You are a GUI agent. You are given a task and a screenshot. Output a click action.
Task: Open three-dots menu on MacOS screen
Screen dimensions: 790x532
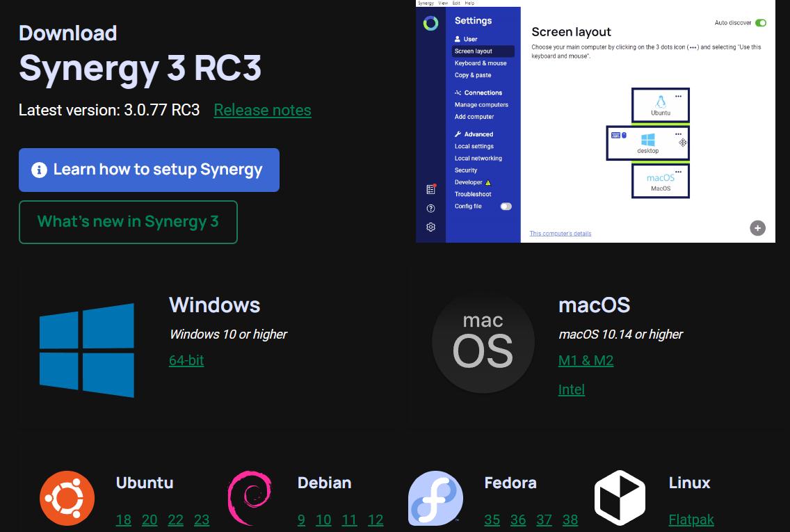click(678, 171)
